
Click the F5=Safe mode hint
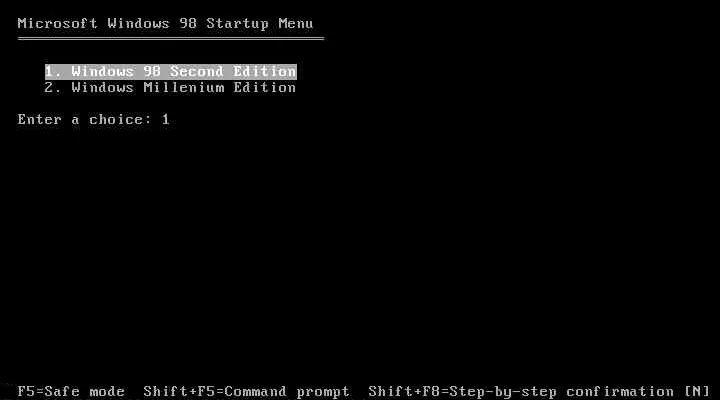click(x=71, y=392)
